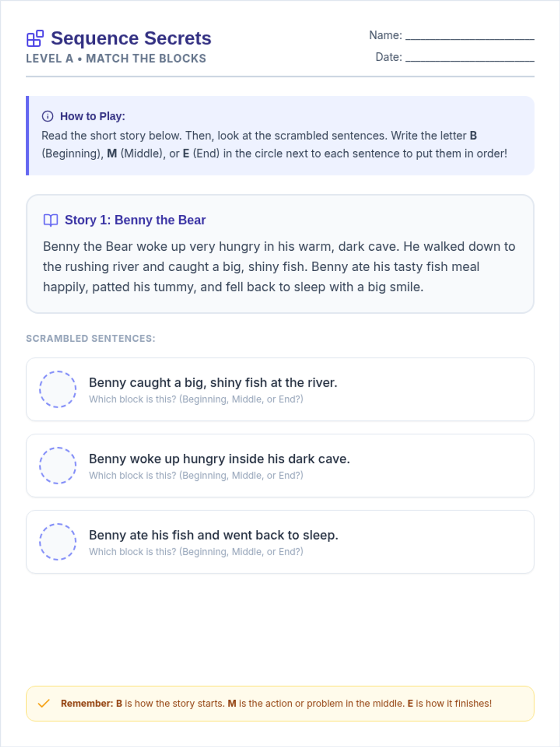Screen dimensions: 560x747
Task: Click the Benny the Bear story paragraph
Action: [279, 267]
